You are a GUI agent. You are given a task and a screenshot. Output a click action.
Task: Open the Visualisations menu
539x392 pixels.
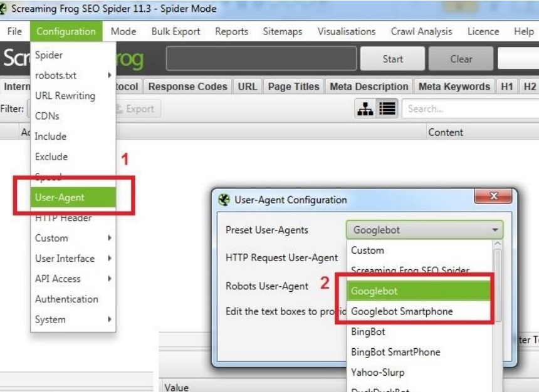tap(346, 31)
